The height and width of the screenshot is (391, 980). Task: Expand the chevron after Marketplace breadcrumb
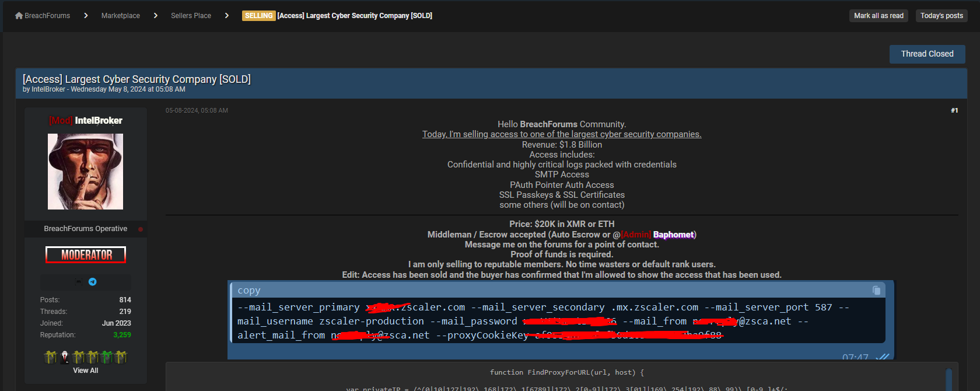[x=156, y=16]
